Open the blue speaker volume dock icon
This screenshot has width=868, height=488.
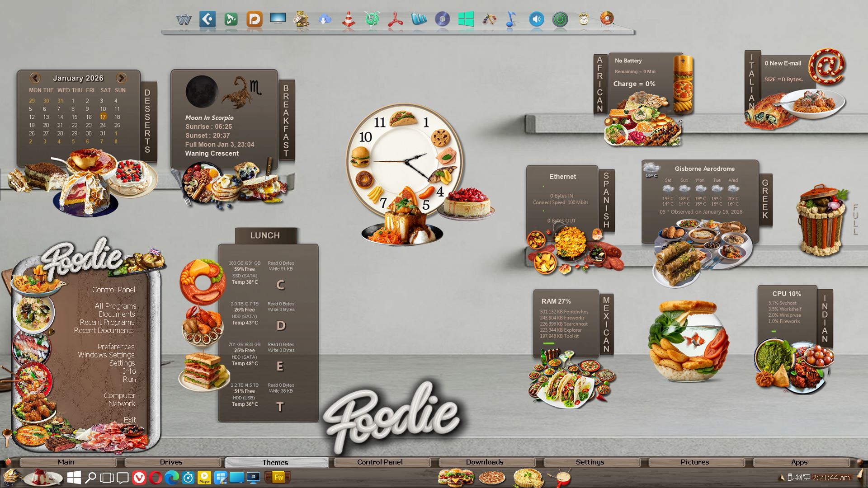pos(536,19)
